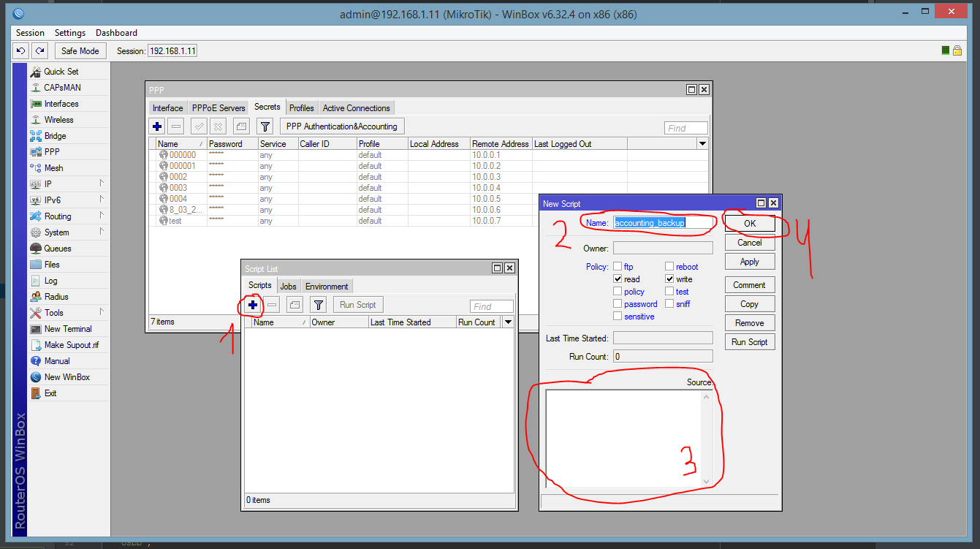Expand the System submenu in sidebar
The width and height of the screenshot is (980, 549).
coord(102,232)
